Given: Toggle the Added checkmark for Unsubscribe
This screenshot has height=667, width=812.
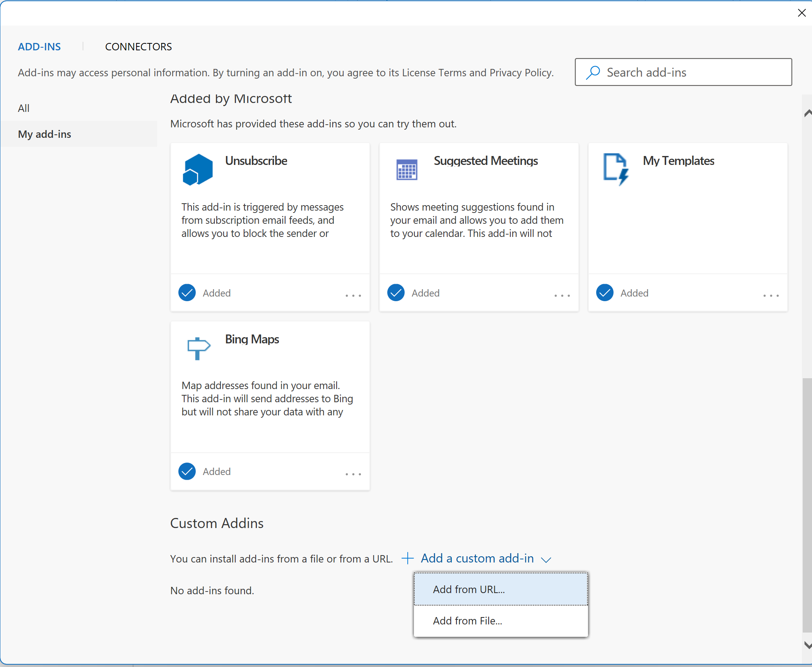Looking at the screenshot, I should point(187,293).
